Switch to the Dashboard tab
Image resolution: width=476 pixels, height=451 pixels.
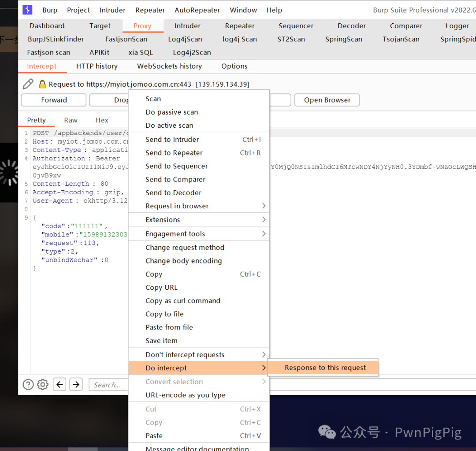[47, 26]
